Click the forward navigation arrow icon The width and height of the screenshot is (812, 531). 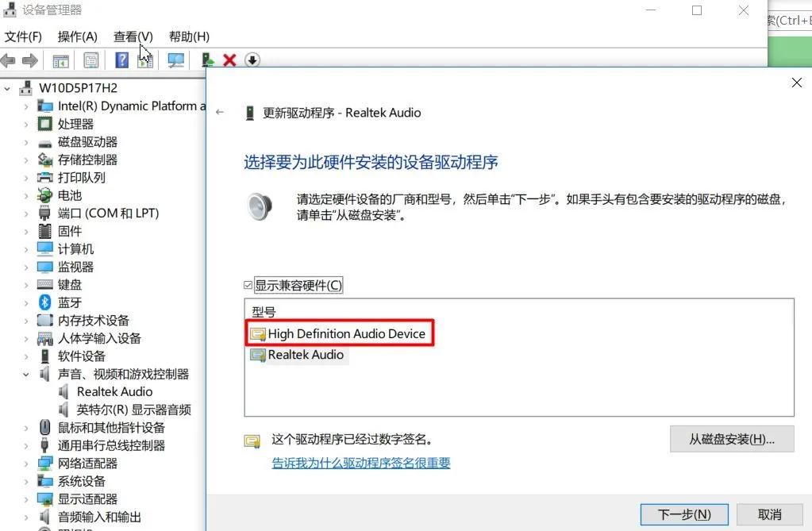tap(30, 60)
